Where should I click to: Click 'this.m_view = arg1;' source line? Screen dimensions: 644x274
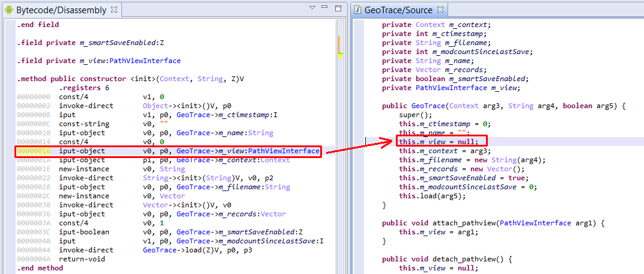tap(439, 233)
